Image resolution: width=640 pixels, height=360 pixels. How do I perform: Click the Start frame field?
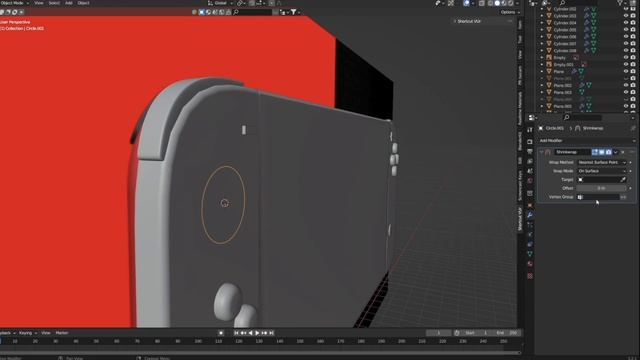click(x=477, y=333)
